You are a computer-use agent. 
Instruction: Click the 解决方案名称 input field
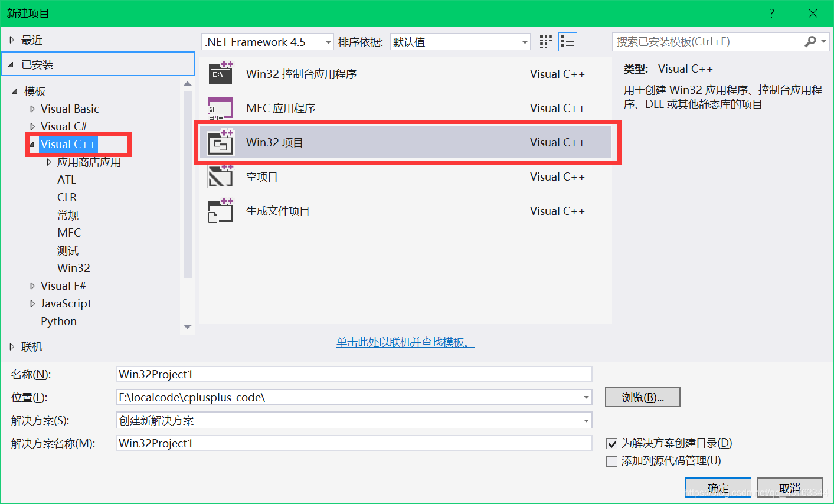(x=354, y=443)
